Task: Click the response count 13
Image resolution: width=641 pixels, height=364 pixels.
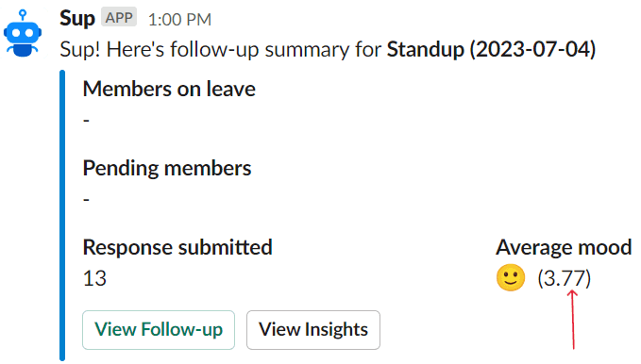Action: (94, 278)
